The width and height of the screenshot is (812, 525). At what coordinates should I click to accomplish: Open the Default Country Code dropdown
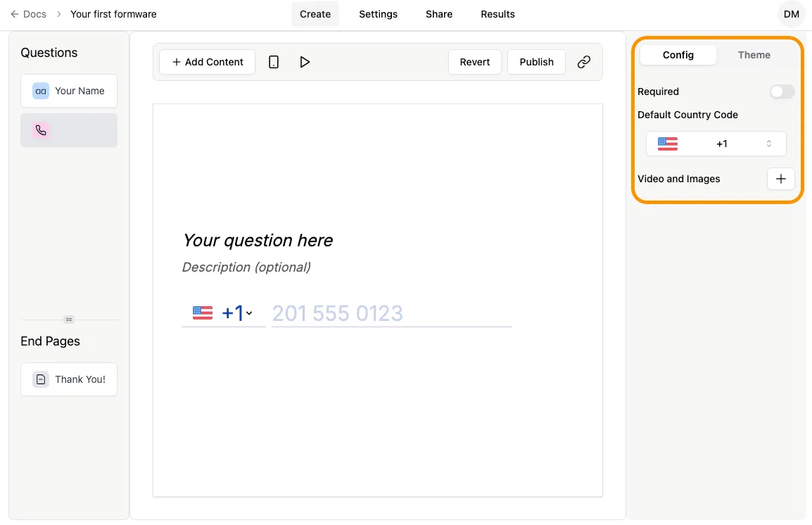coord(716,144)
